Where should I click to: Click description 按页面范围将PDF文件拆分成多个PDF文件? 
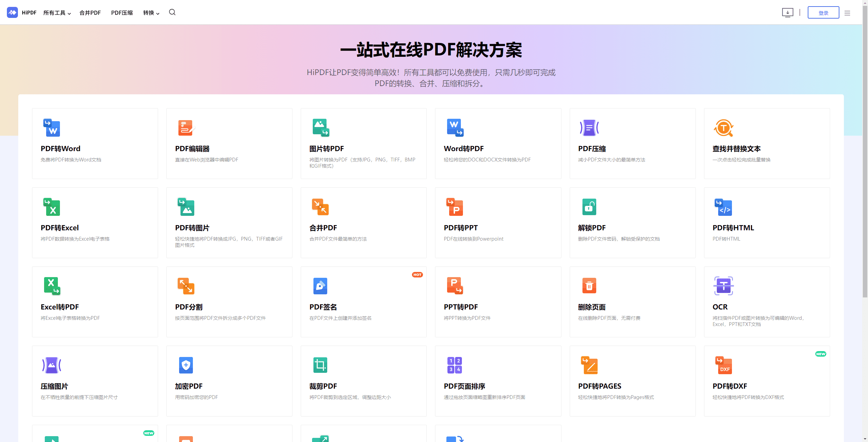point(220,318)
